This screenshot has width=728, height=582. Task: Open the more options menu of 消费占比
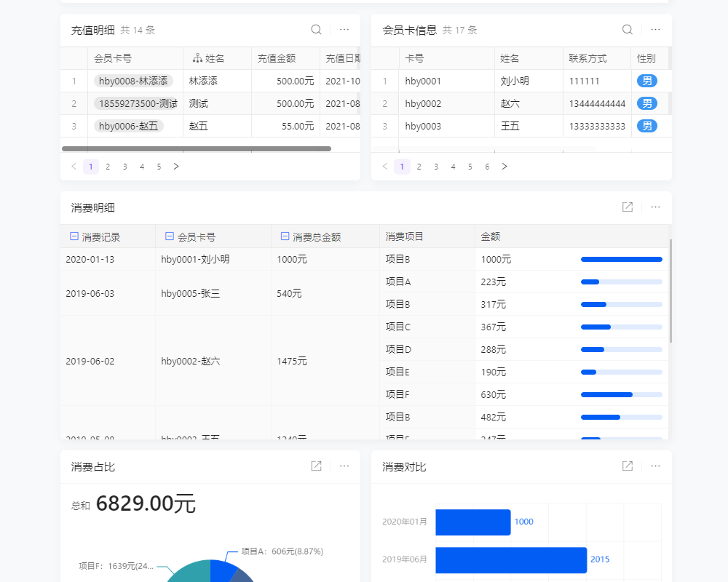click(344, 466)
